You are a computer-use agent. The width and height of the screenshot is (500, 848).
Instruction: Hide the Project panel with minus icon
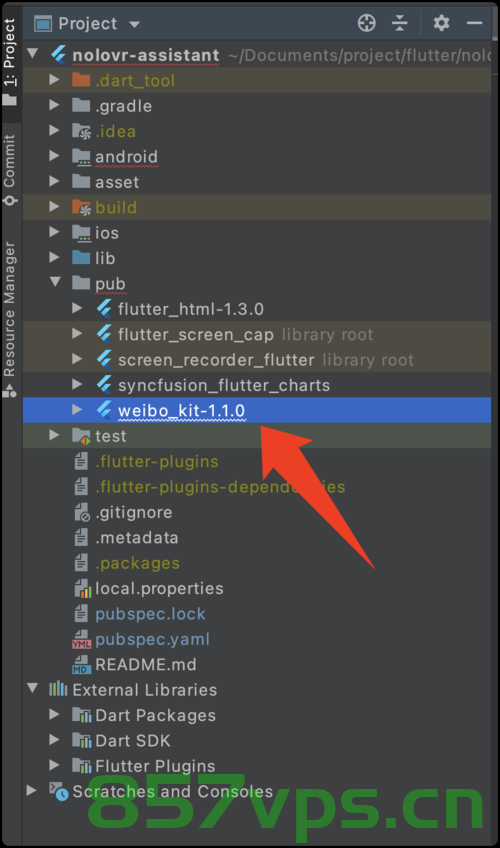tap(475, 23)
